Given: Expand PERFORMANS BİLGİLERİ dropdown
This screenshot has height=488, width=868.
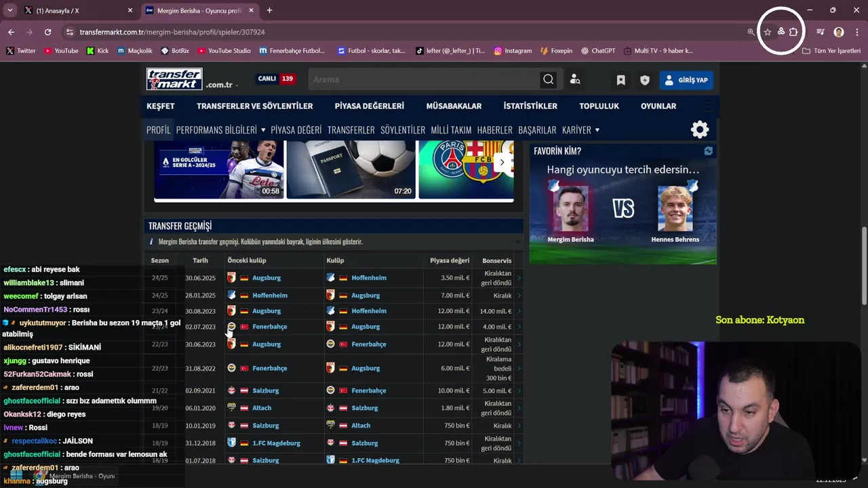Looking at the screenshot, I should tap(220, 129).
